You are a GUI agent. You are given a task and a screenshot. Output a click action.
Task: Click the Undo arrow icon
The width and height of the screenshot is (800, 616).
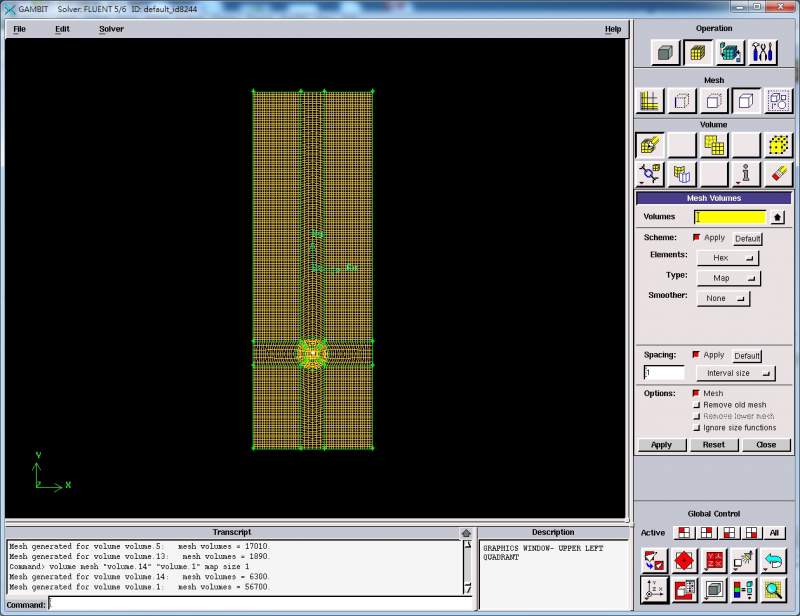point(775,561)
